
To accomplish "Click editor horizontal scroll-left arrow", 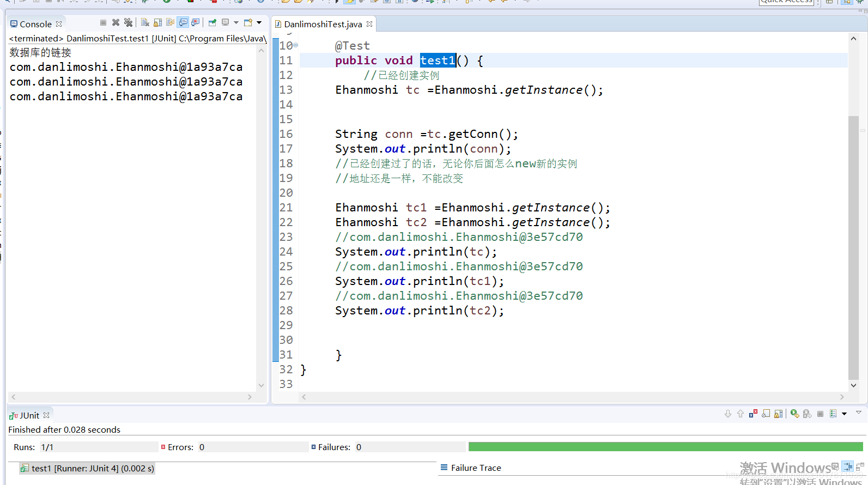I will click(304, 397).
